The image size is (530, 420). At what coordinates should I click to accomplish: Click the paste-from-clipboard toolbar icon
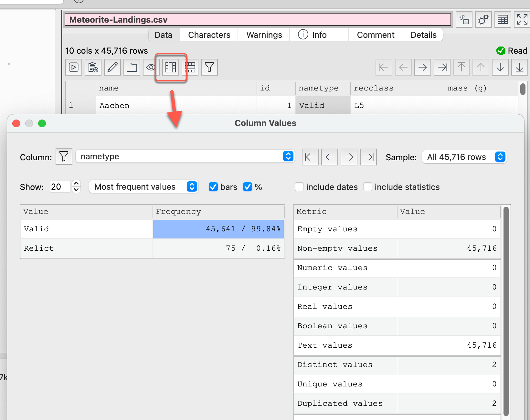pyautogui.click(x=93, y=67)
